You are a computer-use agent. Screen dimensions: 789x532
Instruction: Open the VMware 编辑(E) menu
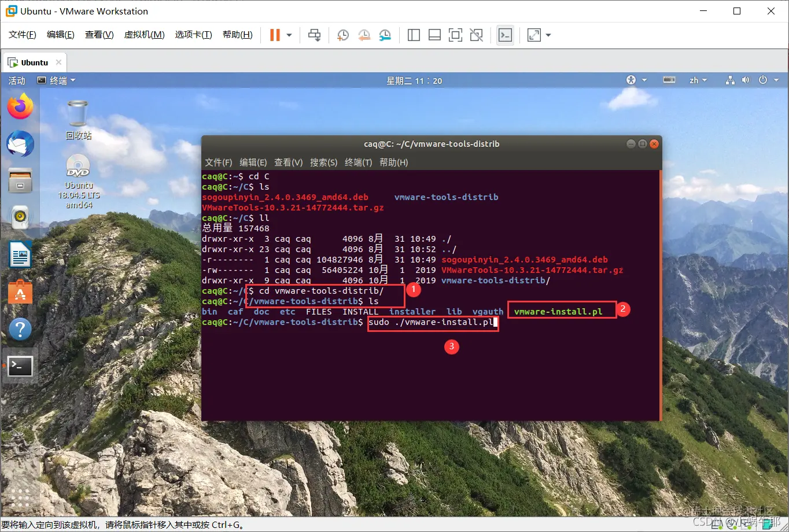click(61, 35)
